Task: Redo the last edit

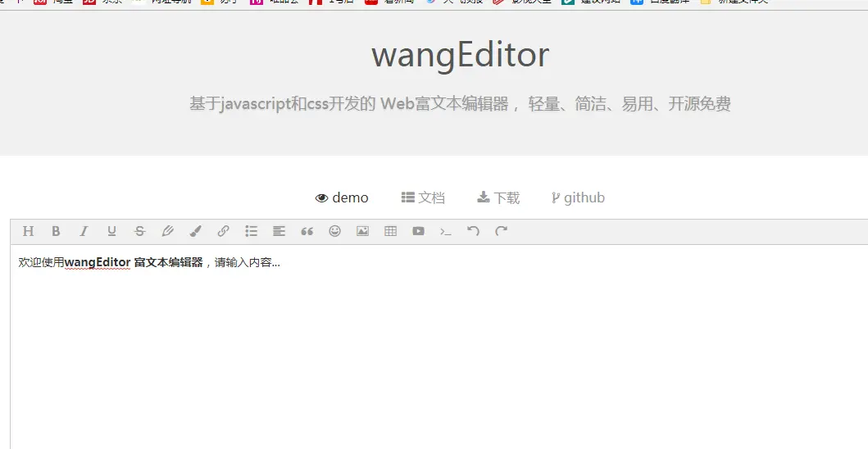Action: 501,231
